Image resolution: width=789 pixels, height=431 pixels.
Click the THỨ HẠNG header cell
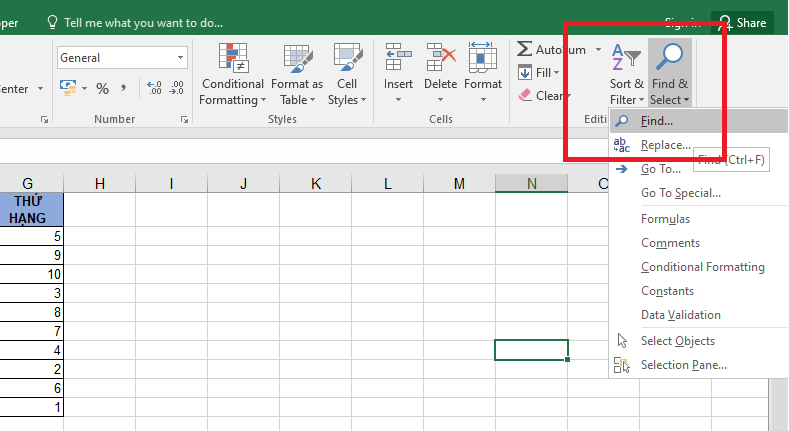tap(31, 209)
